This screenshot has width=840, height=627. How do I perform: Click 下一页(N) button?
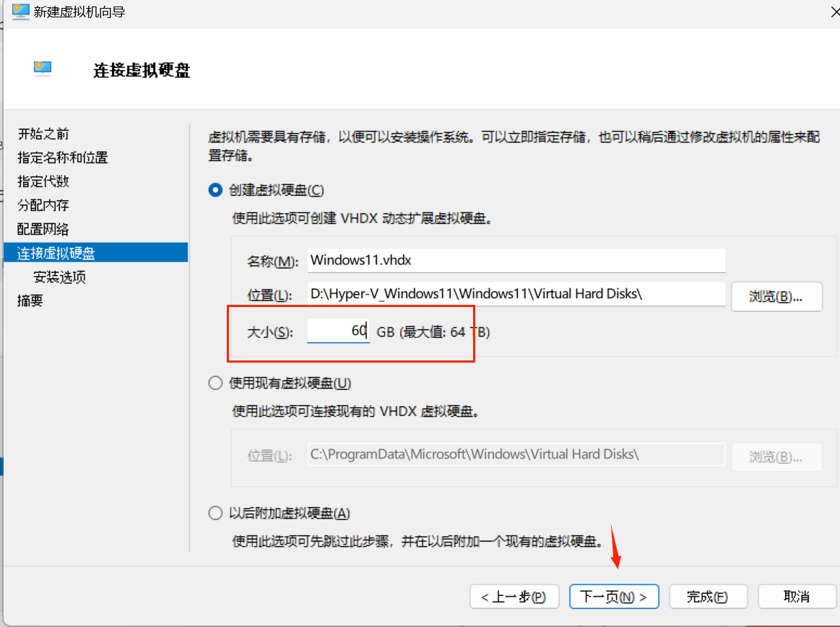[614, 597]
